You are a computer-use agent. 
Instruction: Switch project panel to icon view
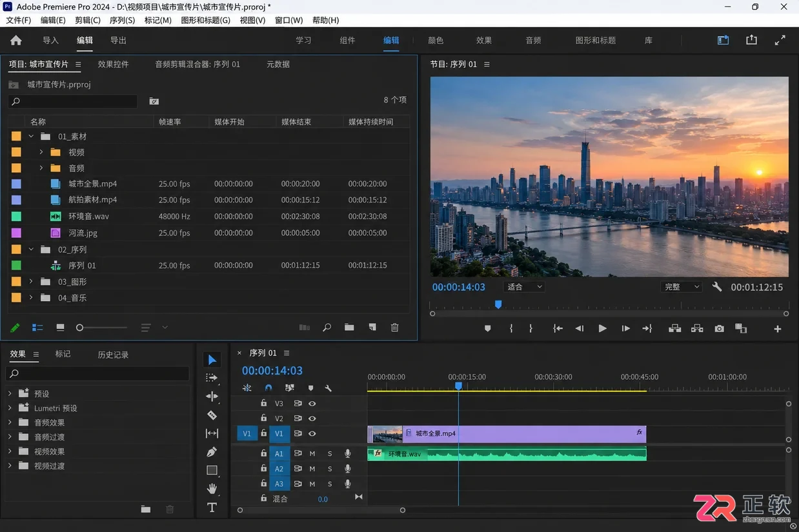pos(60,328)
